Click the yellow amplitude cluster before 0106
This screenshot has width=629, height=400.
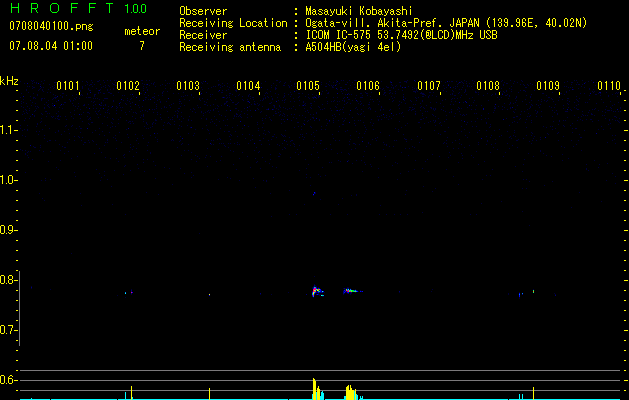[x=351, y=392]
